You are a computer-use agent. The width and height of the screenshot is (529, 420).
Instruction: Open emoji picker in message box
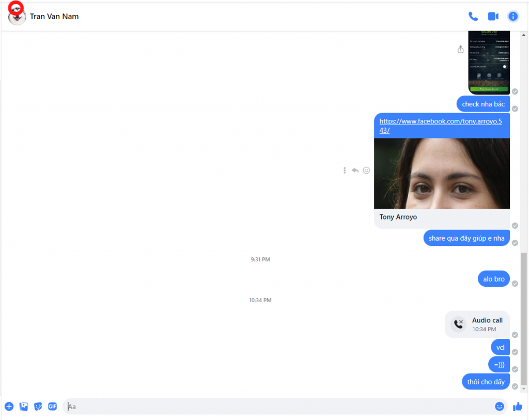tap(499, 407)
